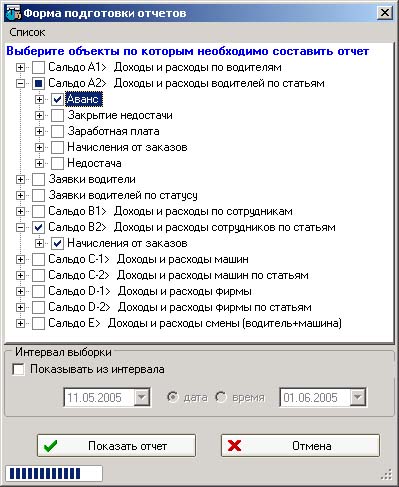Open the 11.05.2005 start date dropdown arrow
399x487 pixels.
[142, 397]
